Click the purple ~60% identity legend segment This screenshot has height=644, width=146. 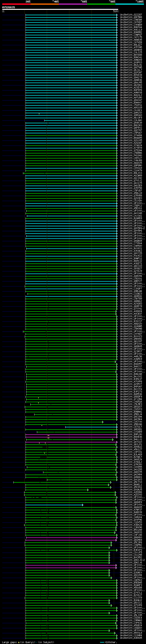[x=73, y=4]
